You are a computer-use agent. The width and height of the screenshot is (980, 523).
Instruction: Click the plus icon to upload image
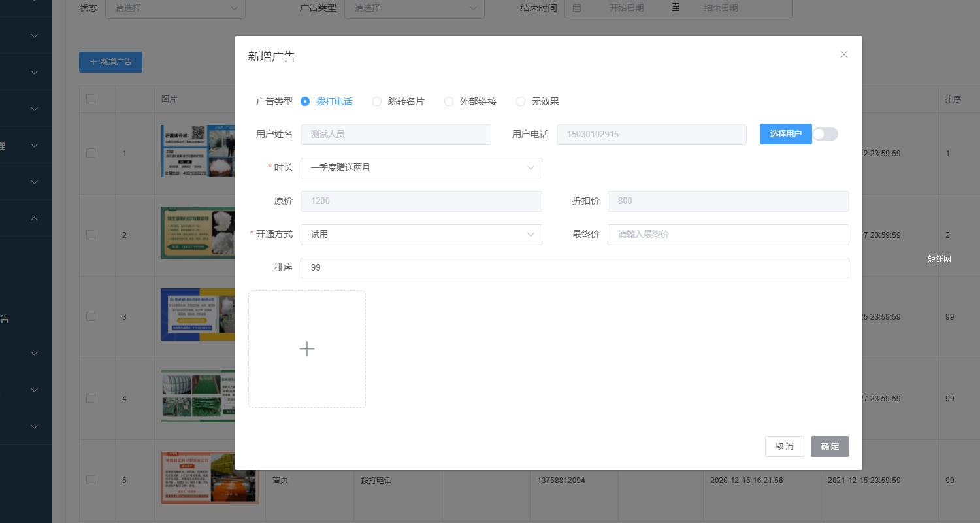pyautogui.click(x=307, y=349)
